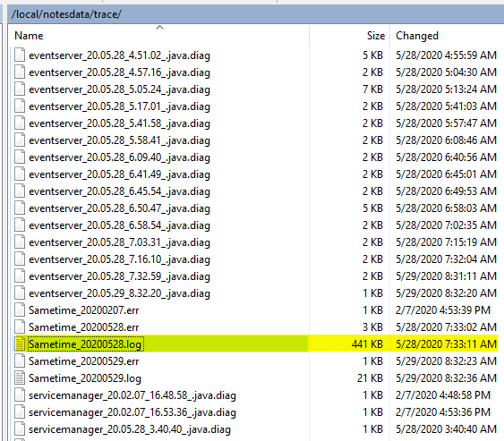504x441 pixels.
Task: Select eventserver_20.05.28_6.09.40_.java.diag file name
Action: pyautogui.click(x=119, y=157)
